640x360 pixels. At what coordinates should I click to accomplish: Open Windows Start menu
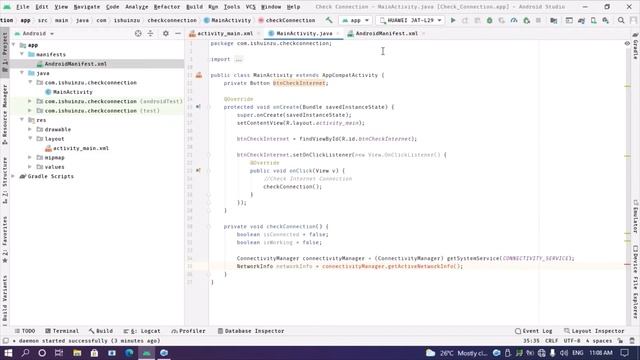point(8,353)
